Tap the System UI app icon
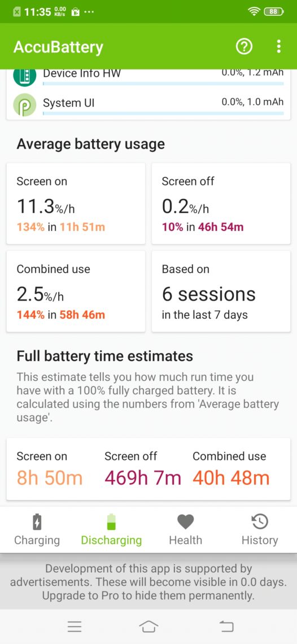Viewport: 297px width, 644px height. click(25, 105)
